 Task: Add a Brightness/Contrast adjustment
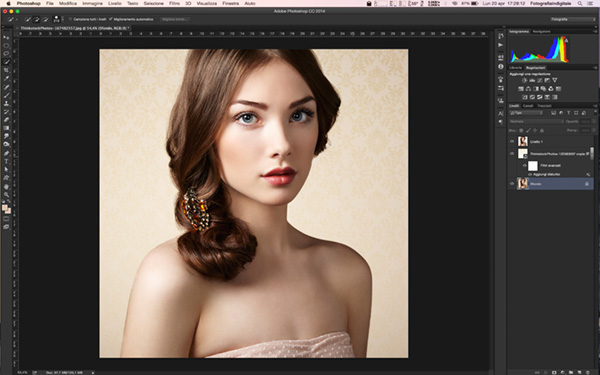[524, 80]
